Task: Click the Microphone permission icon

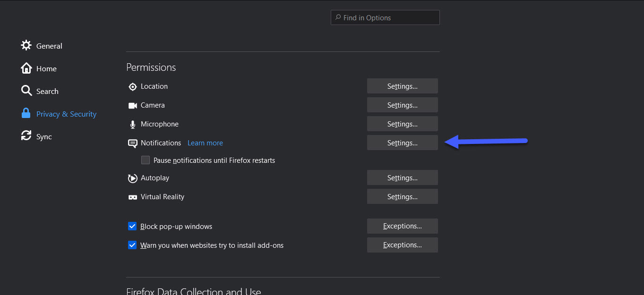Action: click(x=133, y=125)
